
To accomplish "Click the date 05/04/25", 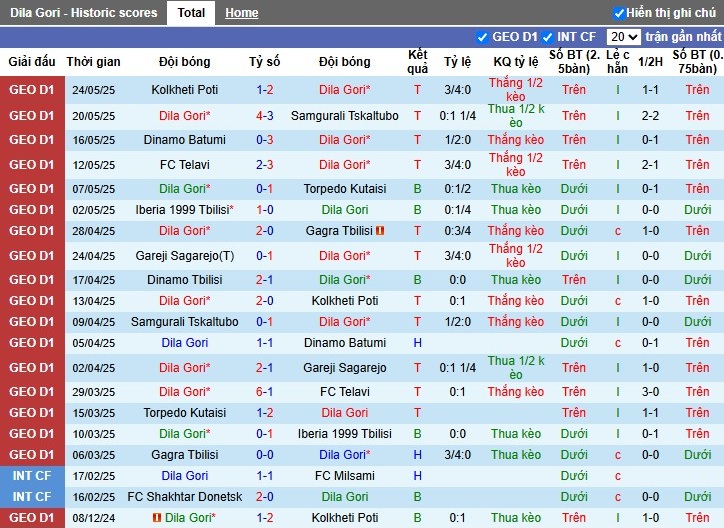I will (93, 343).
